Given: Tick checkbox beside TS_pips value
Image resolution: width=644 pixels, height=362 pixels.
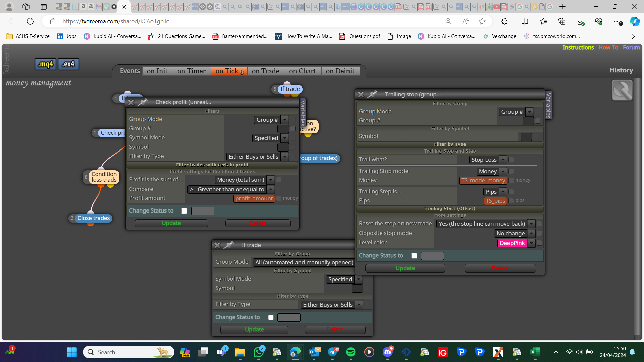Looking at the screenshot, I should point(511,201).
